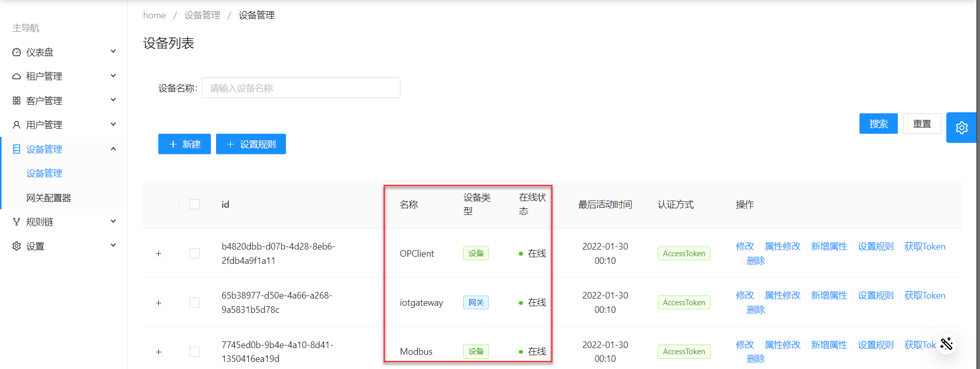
Task: Click the grid icon beside 客户管理
Action: click(x=17, y=101)
